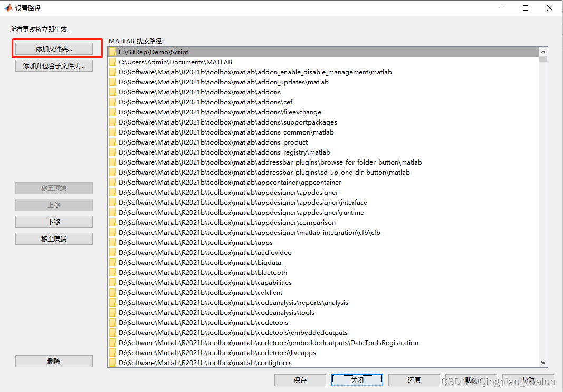563x392 pixels.
Task: Click folder icon for addons_common\matlab row
Action: (x=113, y=132)
